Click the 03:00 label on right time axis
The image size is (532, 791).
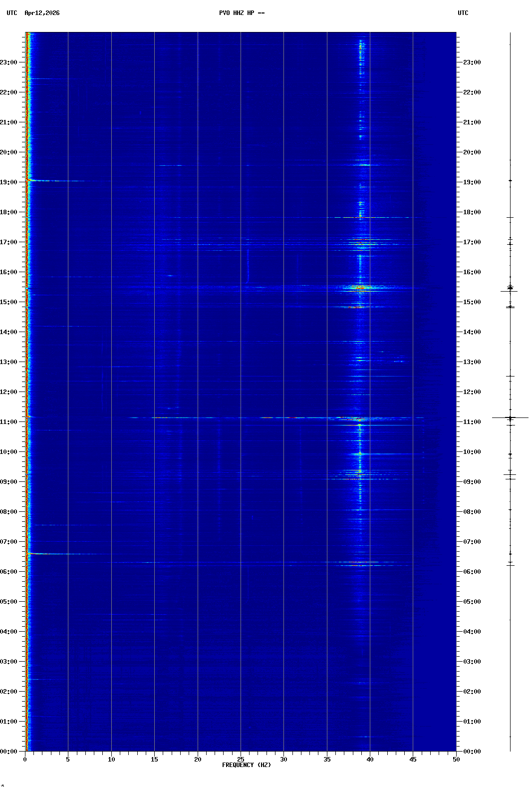click(x=472, y=662)
